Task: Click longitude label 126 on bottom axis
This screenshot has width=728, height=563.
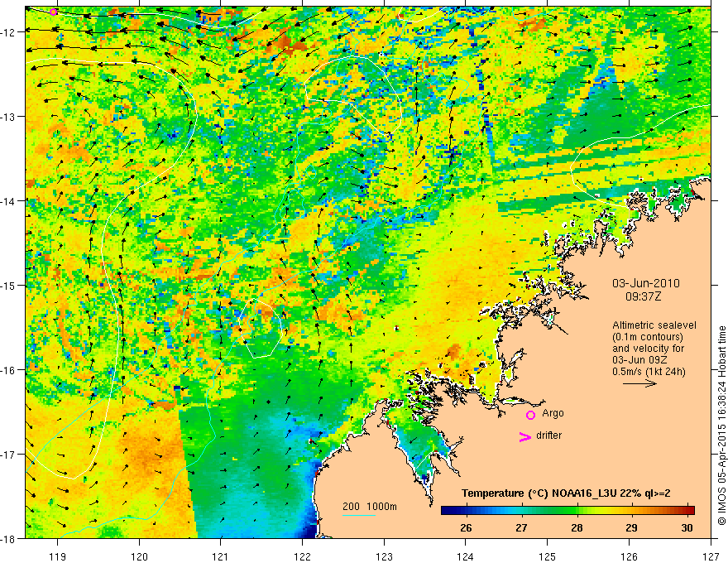Action: coord(629,556)
